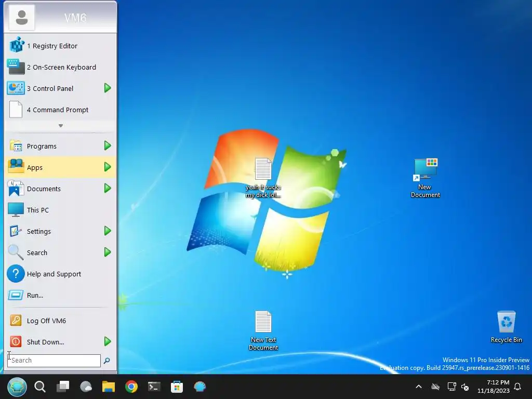Image resolution: width=532 pixels, height=399 pixels.
Task: Expand Shut Down options arrow
Action: click(x=108, y=341)
